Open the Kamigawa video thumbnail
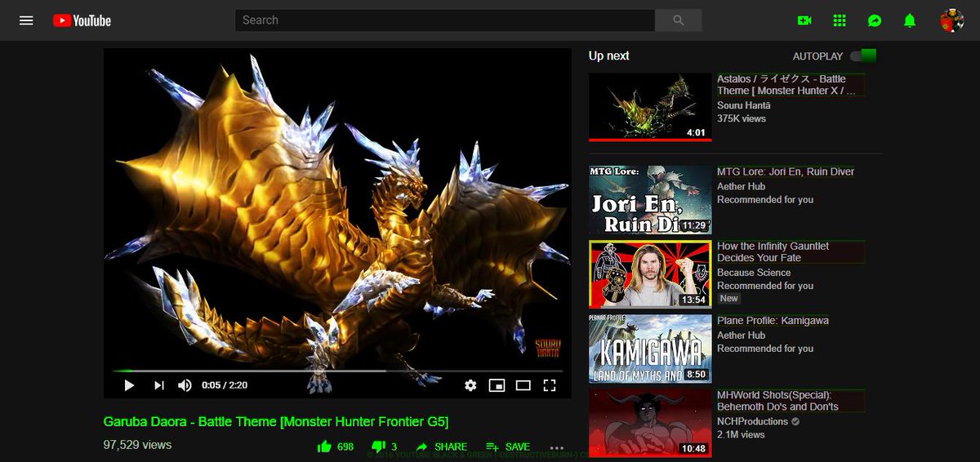 [650, 349]
